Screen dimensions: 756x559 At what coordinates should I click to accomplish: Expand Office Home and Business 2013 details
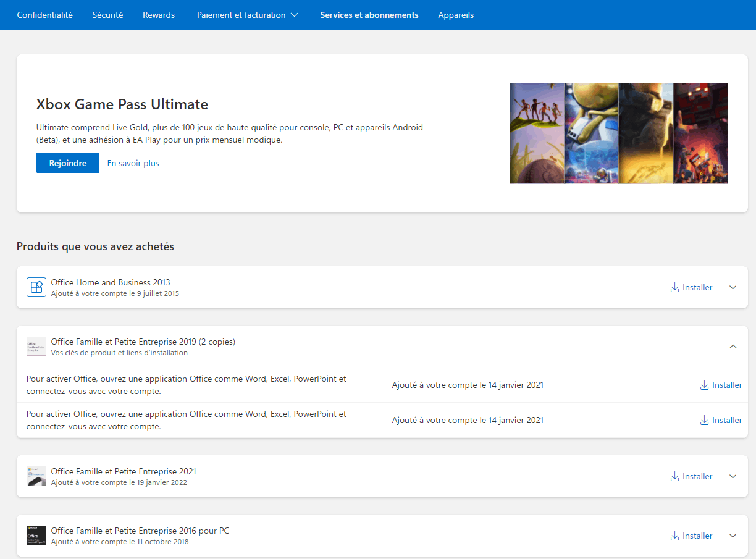coord(733,287)
